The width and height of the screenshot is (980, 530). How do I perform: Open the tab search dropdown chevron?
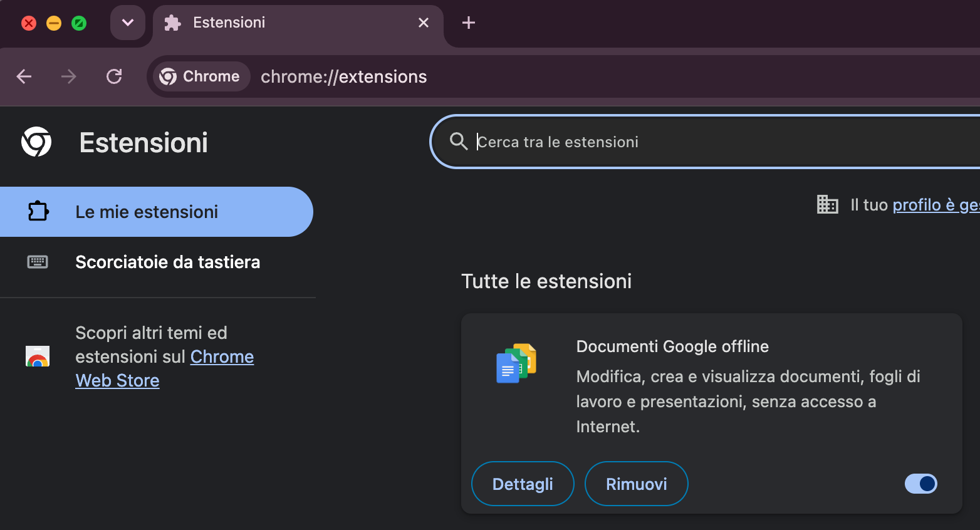pos(128,23)
